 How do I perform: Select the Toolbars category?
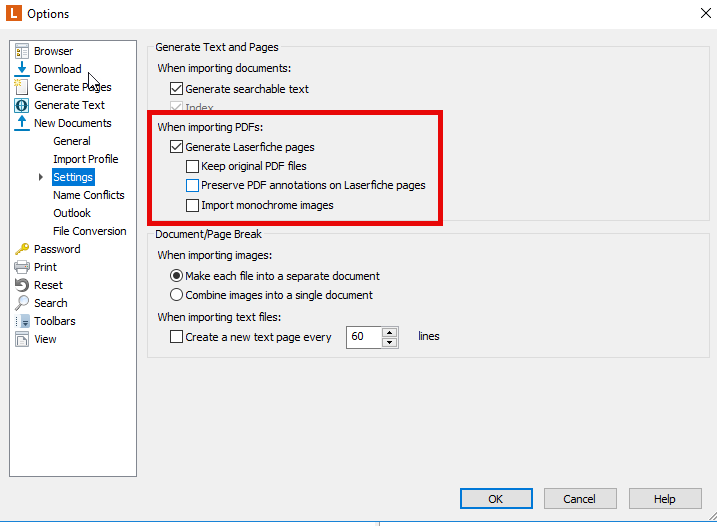click(54, 321)
